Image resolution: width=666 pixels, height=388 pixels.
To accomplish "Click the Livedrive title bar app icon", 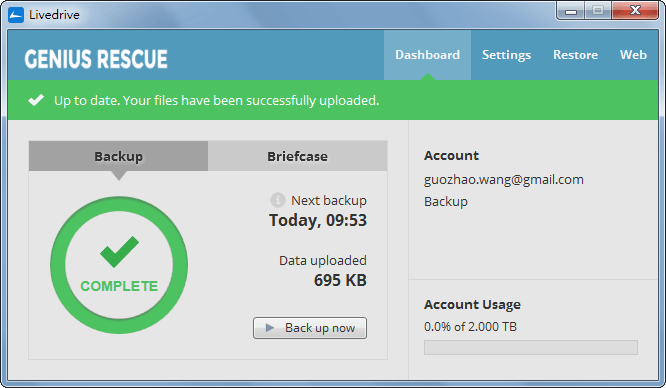I will coord(16,15).
